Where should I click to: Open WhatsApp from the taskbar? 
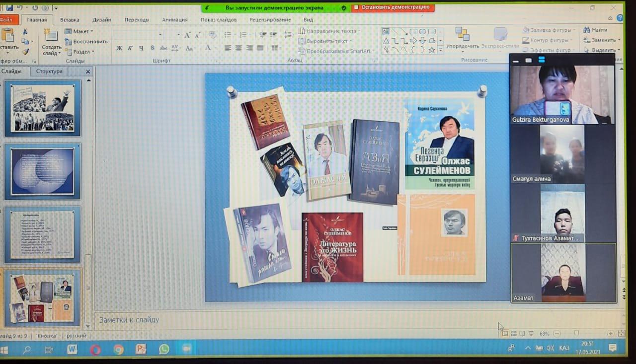[x=164, y=350]
